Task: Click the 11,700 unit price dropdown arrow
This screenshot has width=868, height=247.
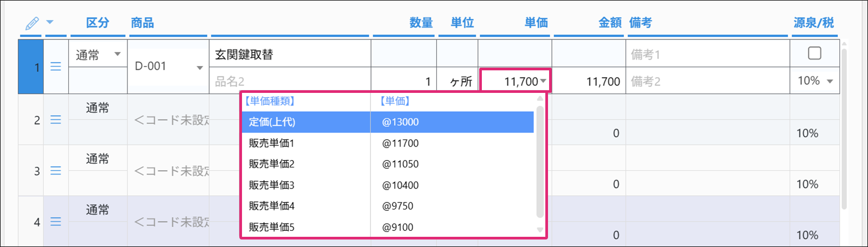Action: point(544,82)
